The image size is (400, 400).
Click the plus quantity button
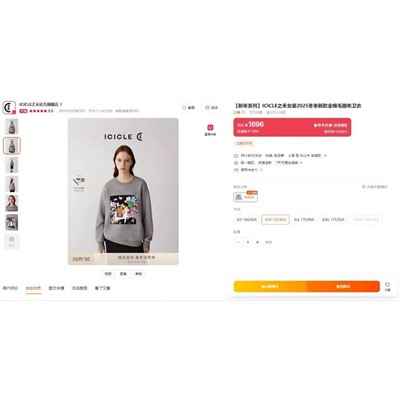pyautogui.click(x=257, y=242)
